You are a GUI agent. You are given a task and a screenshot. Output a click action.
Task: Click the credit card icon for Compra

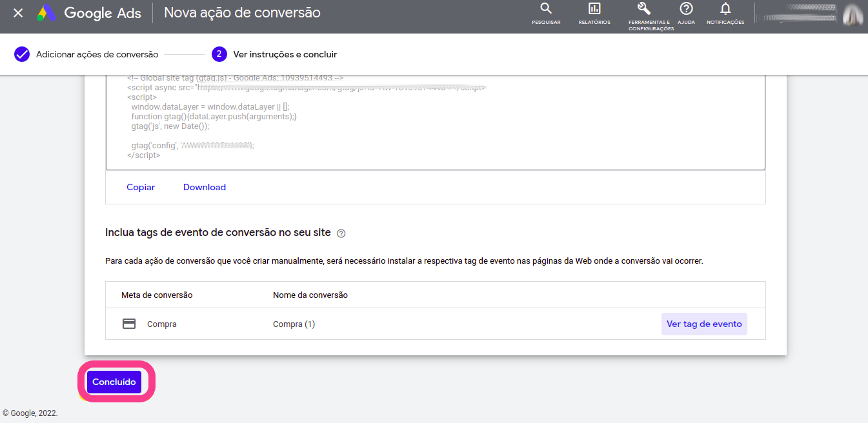pos(129,324)
